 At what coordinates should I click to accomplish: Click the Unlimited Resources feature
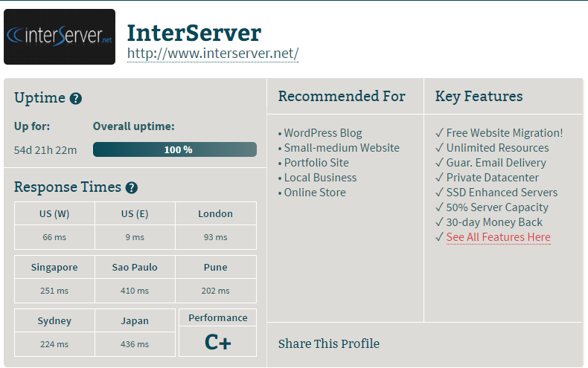pos(497,148)
